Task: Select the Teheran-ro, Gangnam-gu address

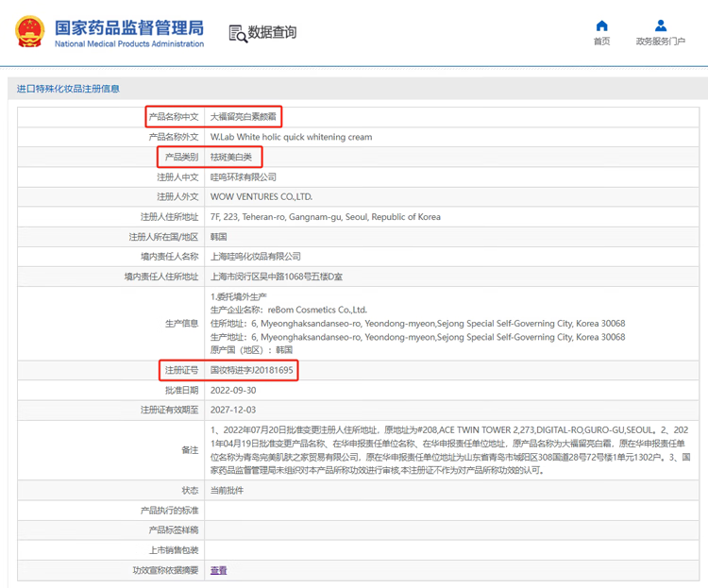Action: tap(326, 217)
